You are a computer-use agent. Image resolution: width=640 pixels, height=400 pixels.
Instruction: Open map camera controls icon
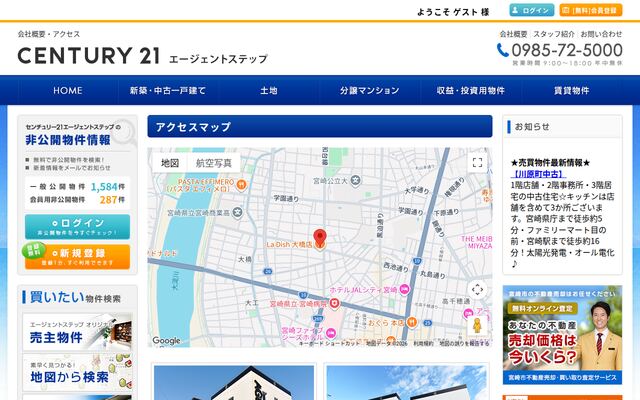[477, 290]
